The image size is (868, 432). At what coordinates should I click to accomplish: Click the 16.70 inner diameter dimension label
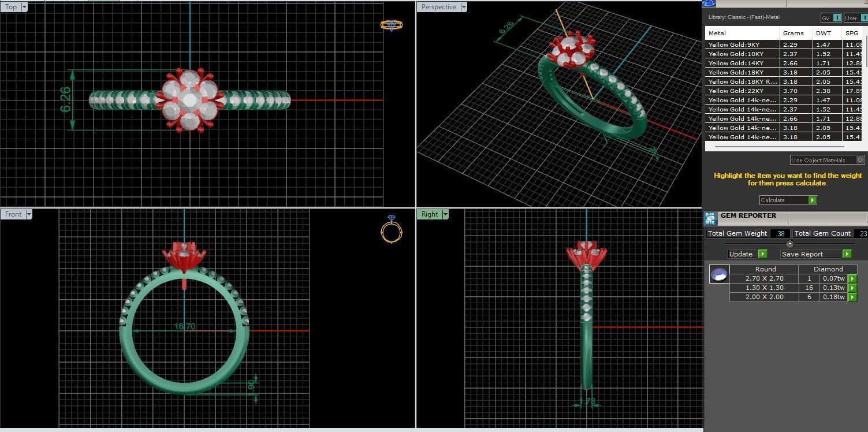pos(185,327)
